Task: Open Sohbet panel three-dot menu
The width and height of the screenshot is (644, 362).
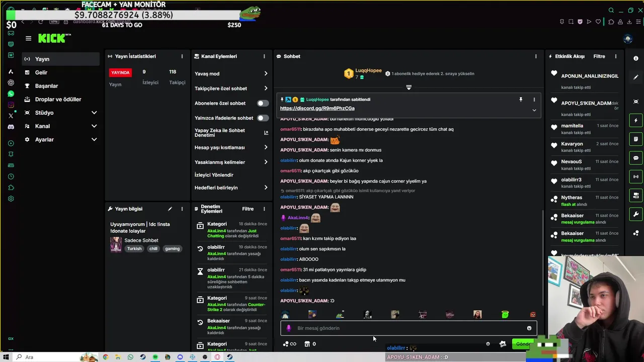Action: pyautogui.click(x=536, y=56)
